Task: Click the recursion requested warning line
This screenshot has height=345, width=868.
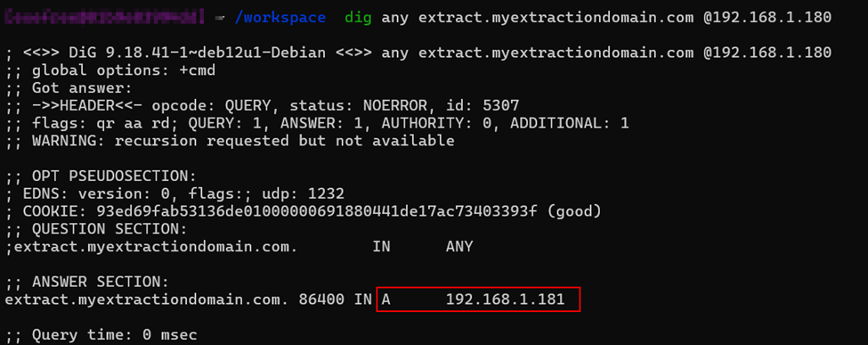Action: [230, 141]
